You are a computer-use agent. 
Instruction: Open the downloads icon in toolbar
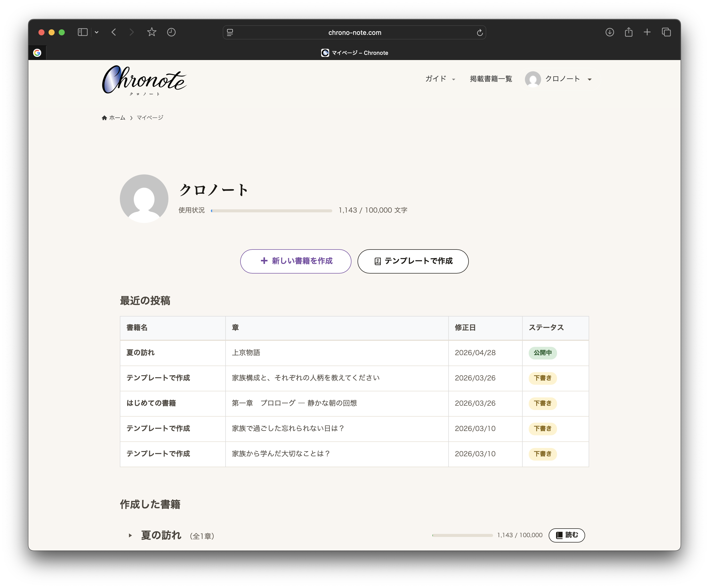pos(610,32)
